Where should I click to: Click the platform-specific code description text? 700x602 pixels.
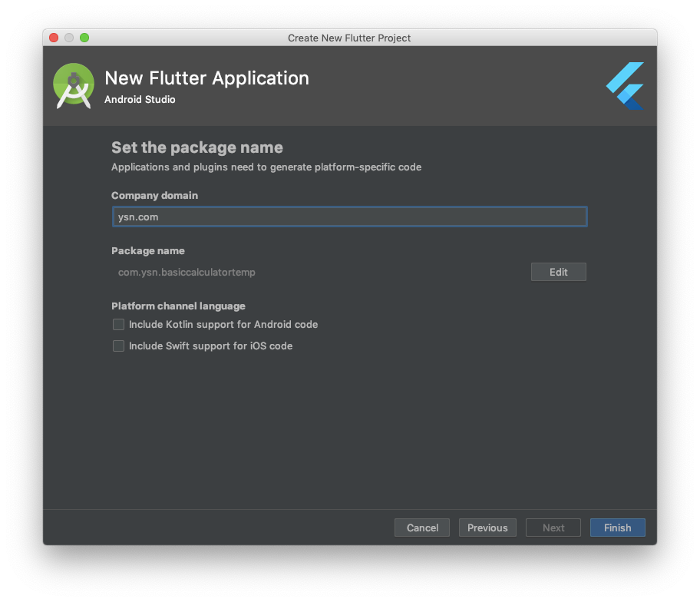[266, 167]
